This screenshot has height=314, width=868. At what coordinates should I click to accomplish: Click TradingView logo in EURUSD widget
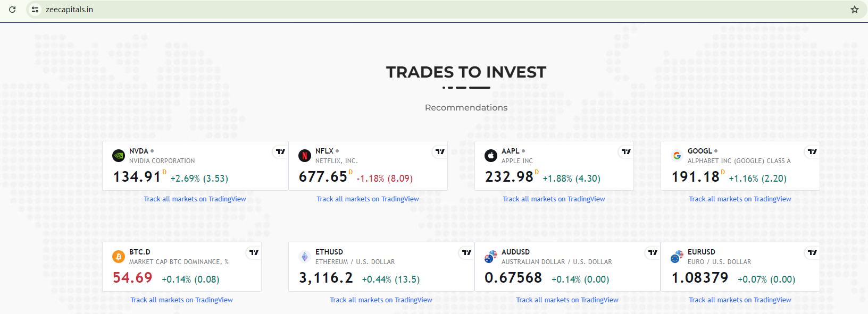click(812, 253)
